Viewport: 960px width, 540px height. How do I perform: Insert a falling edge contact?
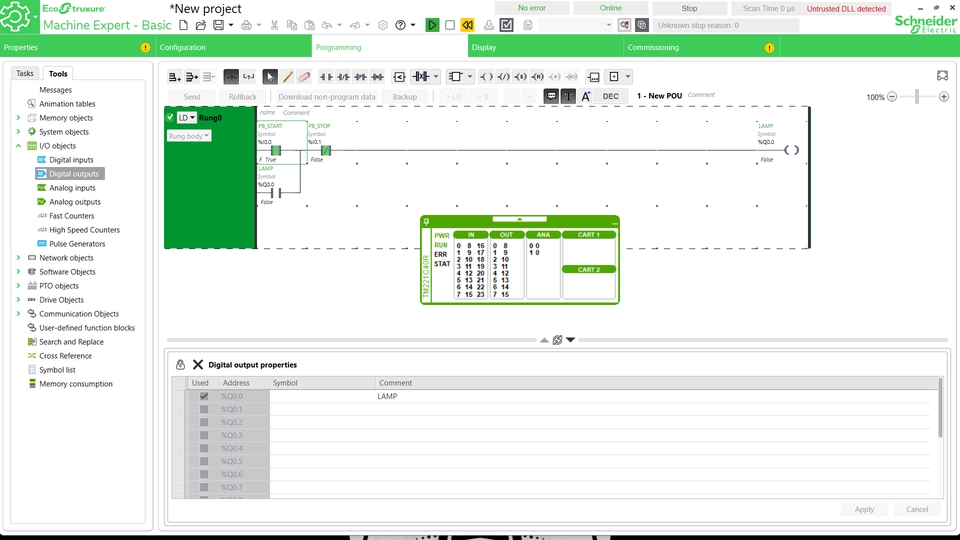(378, 77)
